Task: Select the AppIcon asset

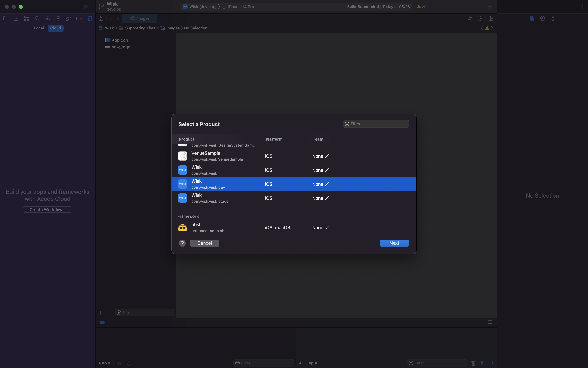Action: (117, 40)
